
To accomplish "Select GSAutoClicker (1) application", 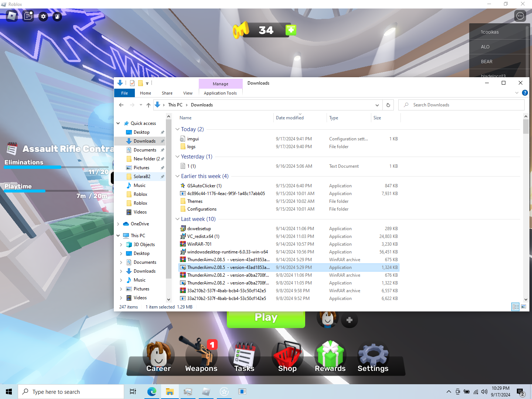I will [288, 186].
